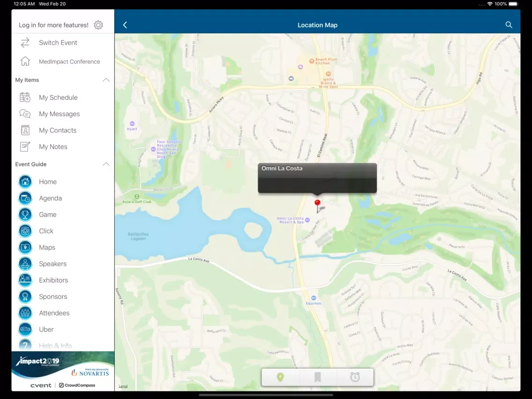Open the Legal link on map
Image resolution: width=532 pixels, height=399 pixels.
click(x=123, y=386)
